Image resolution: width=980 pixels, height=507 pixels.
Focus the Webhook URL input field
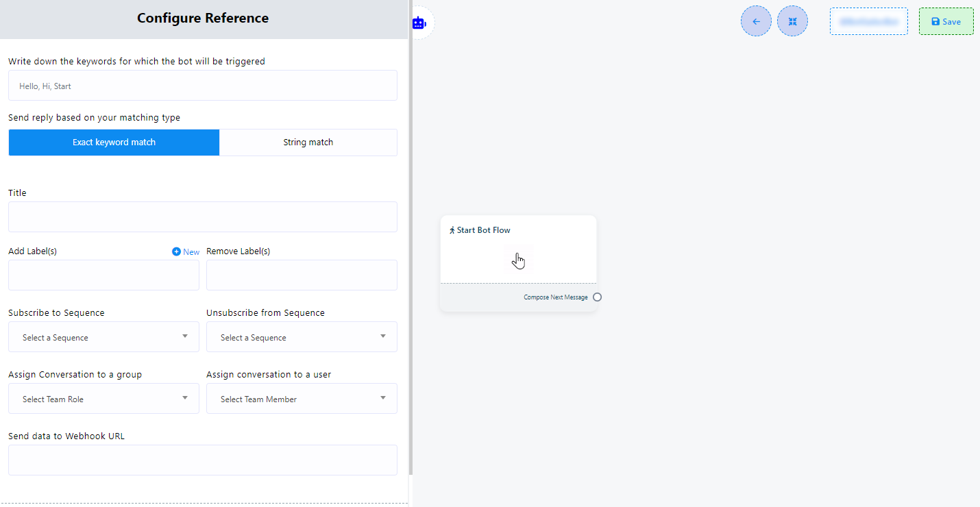point(203,460)
